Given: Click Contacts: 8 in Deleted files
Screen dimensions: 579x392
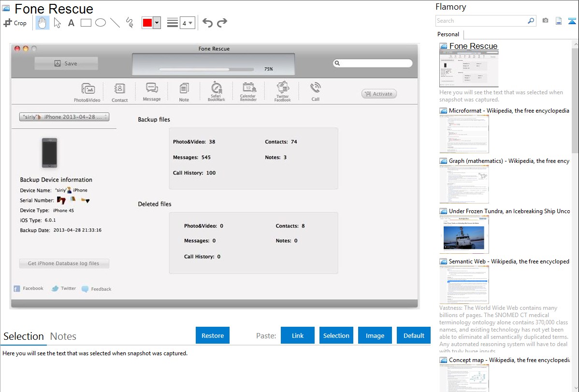Looking at the screenshot, I should tap(290, 226).
